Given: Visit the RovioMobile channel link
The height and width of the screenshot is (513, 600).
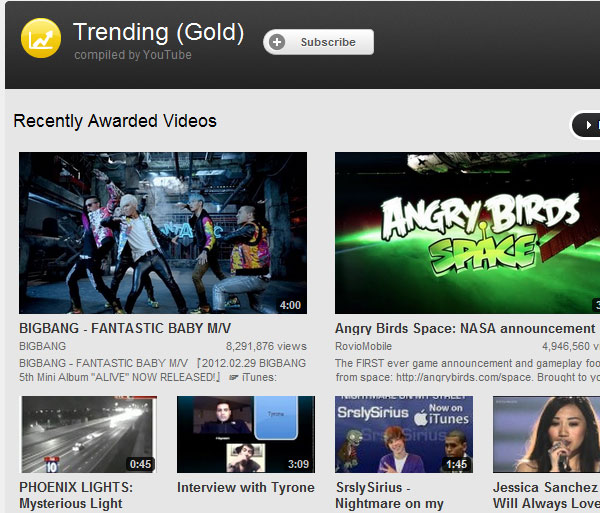Looking at the screenshot, I should (364, 346).
